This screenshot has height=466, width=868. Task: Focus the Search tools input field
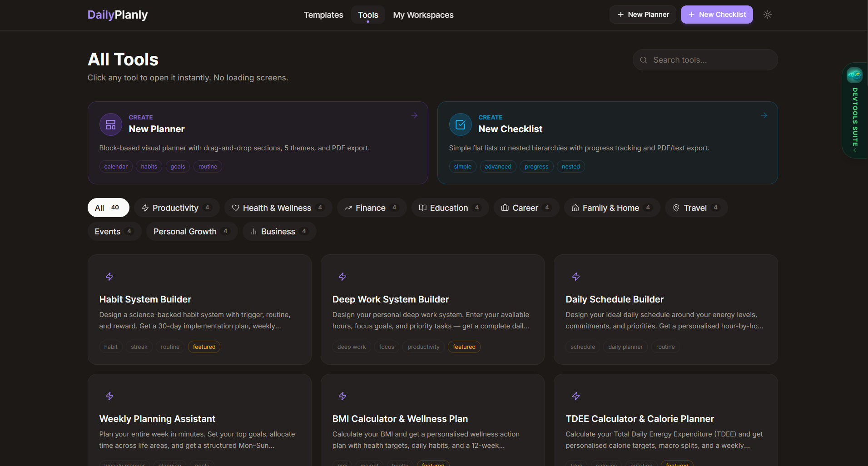tap(705, 60)
